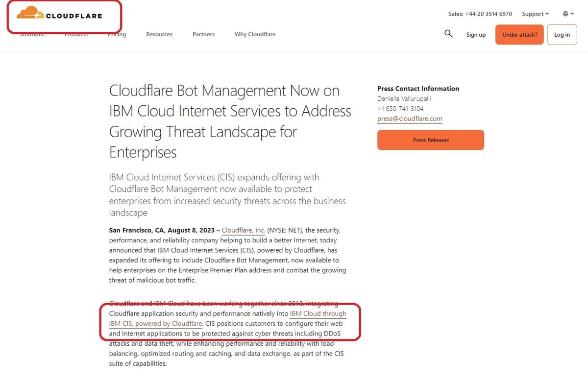Click the name Daniella Vallurupalli
The width and height of the screenshot is (588, 382).
[x=404, y=98]
